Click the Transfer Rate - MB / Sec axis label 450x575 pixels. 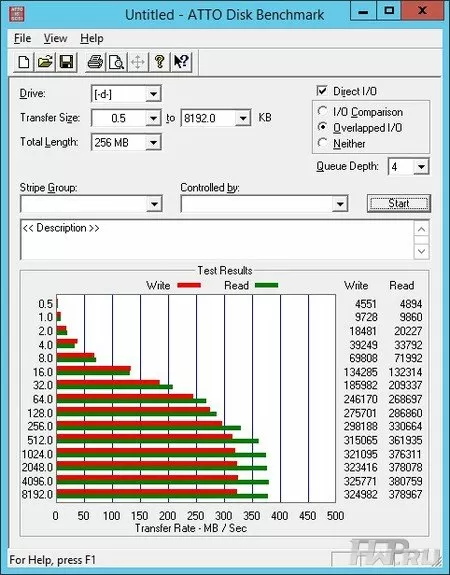tap(191, 528)
